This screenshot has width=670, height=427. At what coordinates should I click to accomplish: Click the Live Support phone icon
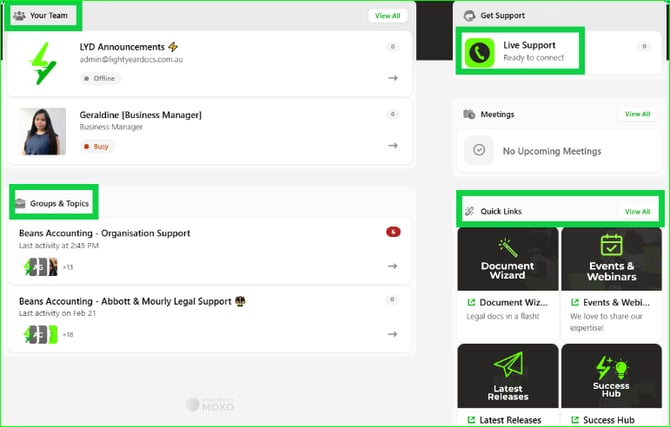coord(480,52)
